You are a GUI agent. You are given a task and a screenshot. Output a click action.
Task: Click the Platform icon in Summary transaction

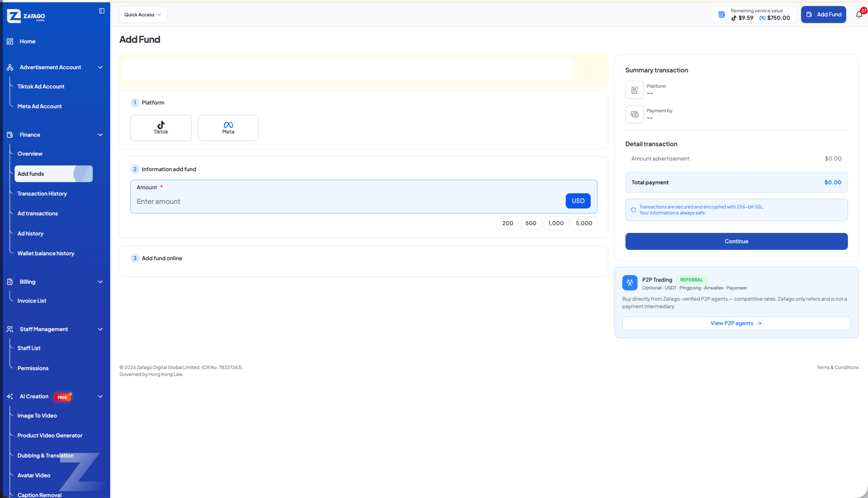[634, 90]
